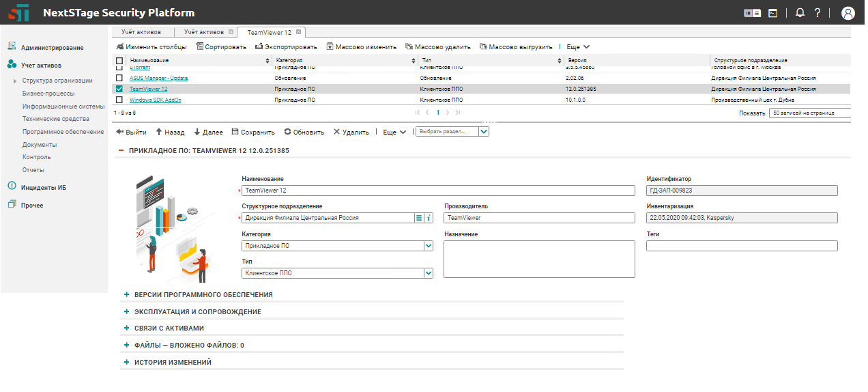Click the Удалить button in detail toolbar
This screenshot has height=392, width=868.
(x=351, y=132)
